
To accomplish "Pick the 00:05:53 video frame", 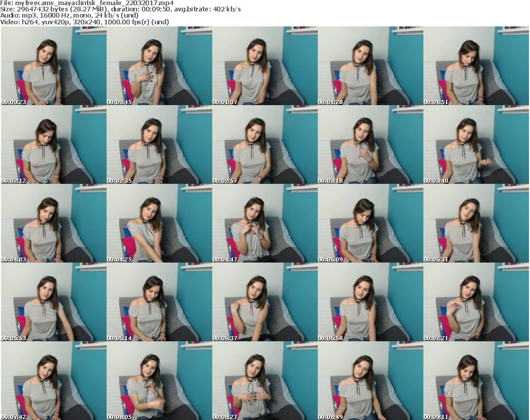I will pyautogui.click(x=54, y=302).
